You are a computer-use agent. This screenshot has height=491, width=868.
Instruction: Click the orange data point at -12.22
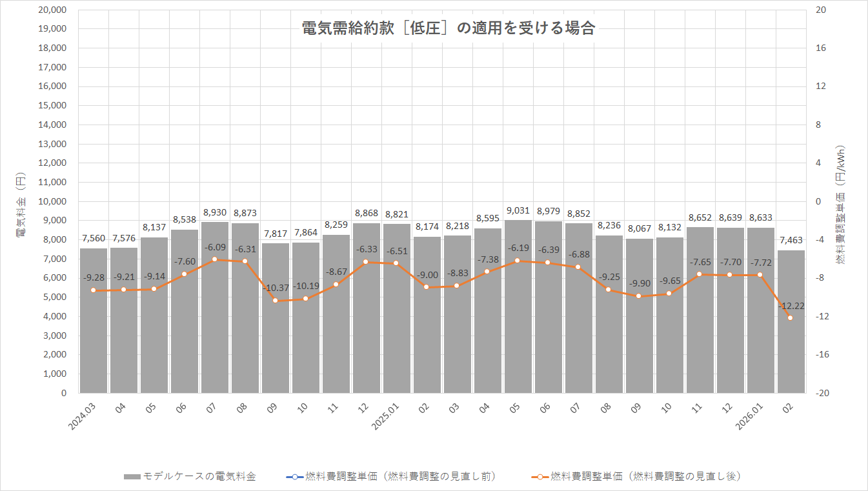790,317
